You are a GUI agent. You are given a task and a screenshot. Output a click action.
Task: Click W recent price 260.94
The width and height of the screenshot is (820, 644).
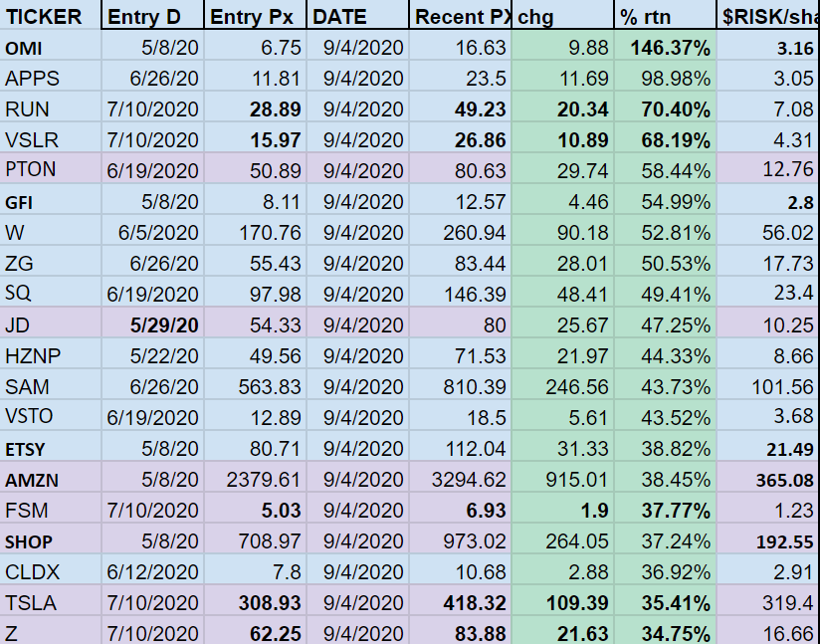coord(460,230)
